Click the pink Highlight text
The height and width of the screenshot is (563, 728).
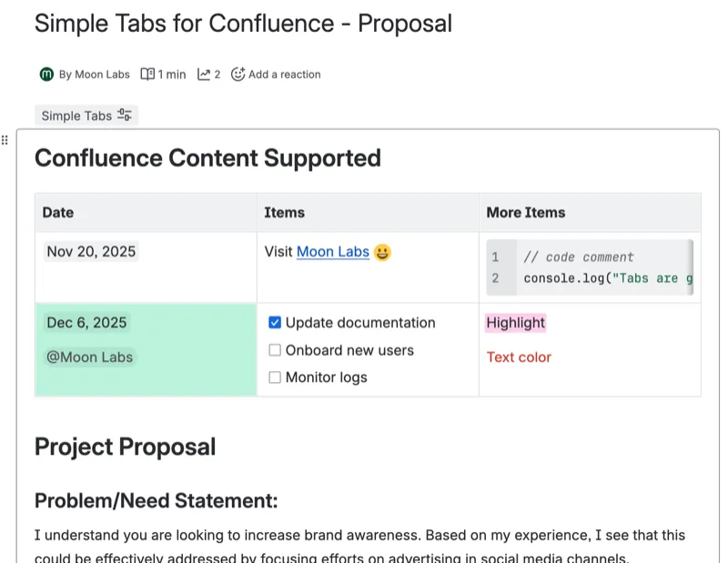pos(516,323)
